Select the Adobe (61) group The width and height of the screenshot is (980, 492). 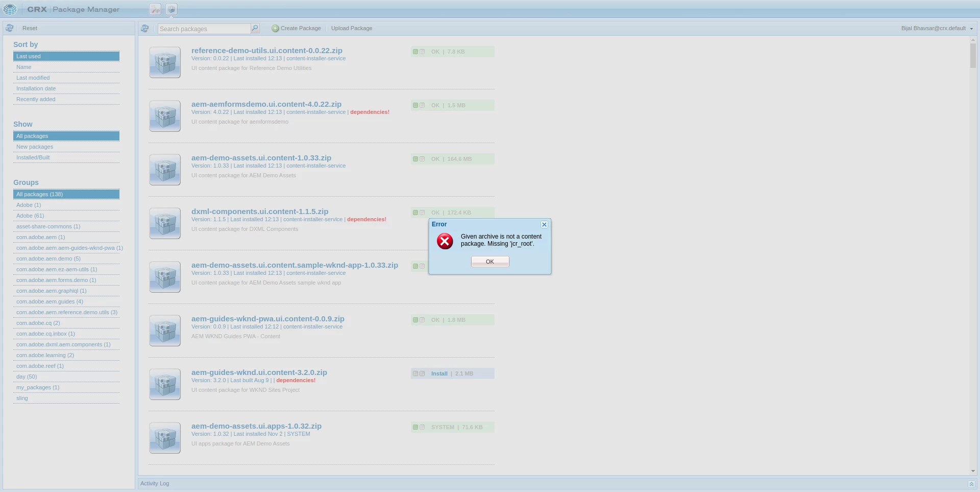pos(66,216)
